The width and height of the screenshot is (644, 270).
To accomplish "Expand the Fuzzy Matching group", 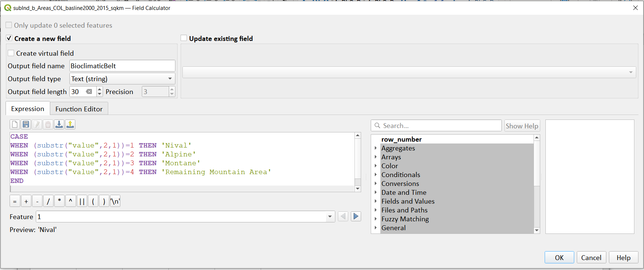I will tap(376, 219).
